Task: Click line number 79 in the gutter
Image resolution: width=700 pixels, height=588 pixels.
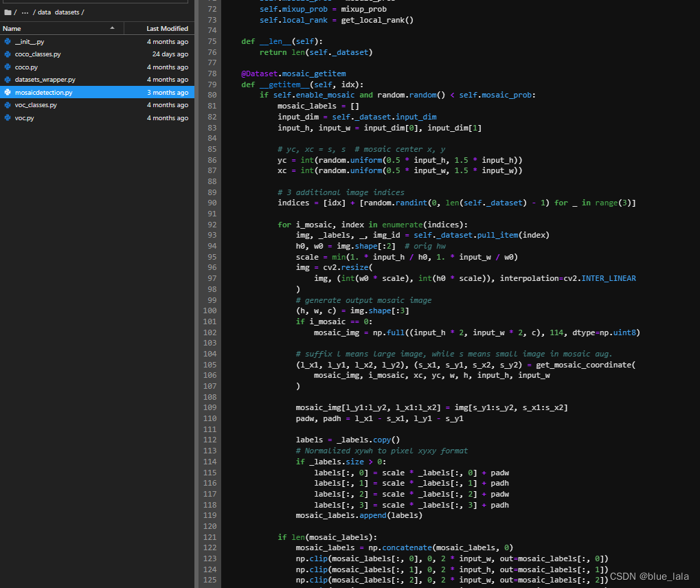Action: click(x=212, y=84)
